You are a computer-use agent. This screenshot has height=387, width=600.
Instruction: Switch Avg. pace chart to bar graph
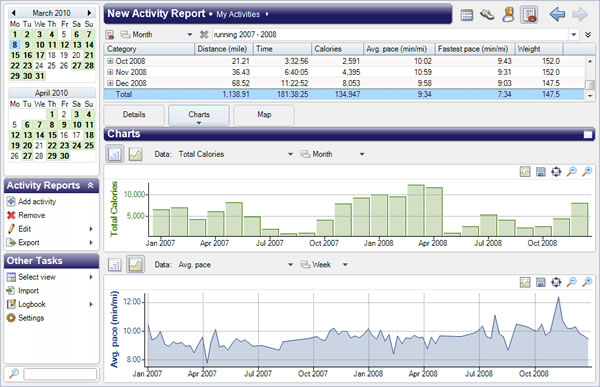coord(114,265)
